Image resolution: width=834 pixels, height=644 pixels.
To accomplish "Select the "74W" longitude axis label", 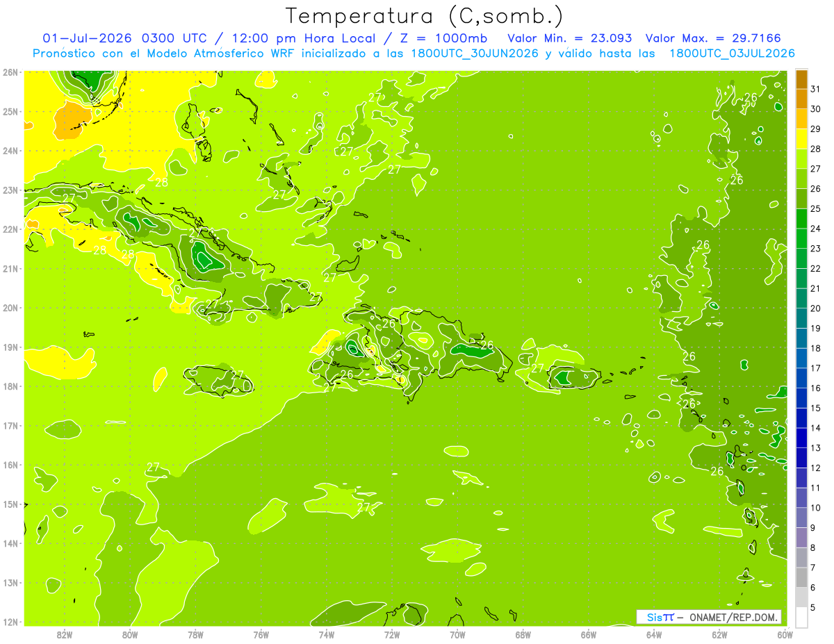I will (x=327, y=634).
